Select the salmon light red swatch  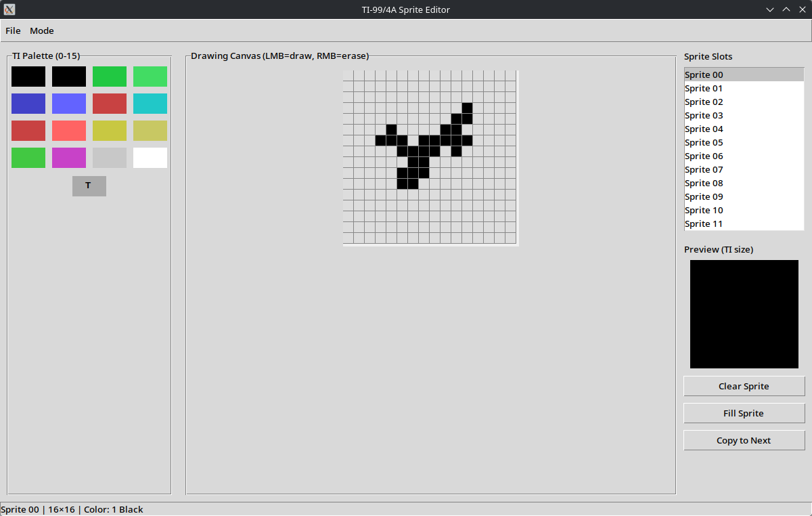pos(69,131)
